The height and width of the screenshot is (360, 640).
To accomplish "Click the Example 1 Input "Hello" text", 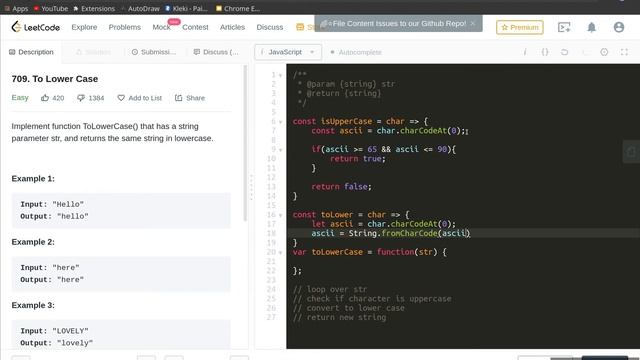I will click(52, 204).
